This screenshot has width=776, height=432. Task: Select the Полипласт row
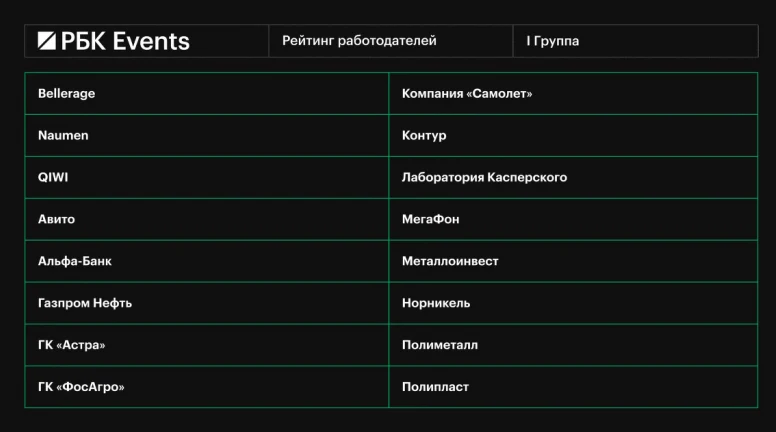[x=573, y=387]
